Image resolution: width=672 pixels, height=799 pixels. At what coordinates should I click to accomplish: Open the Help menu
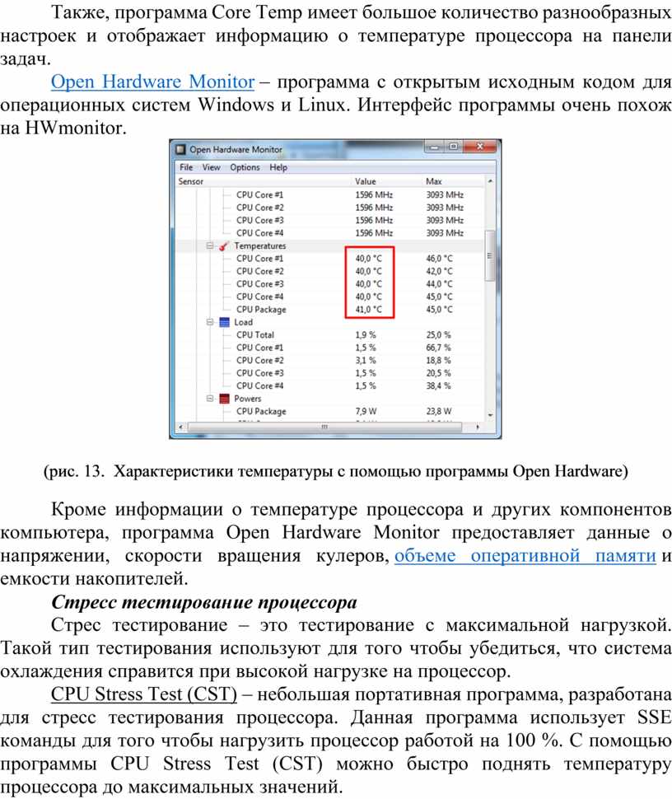coord(278,167)
